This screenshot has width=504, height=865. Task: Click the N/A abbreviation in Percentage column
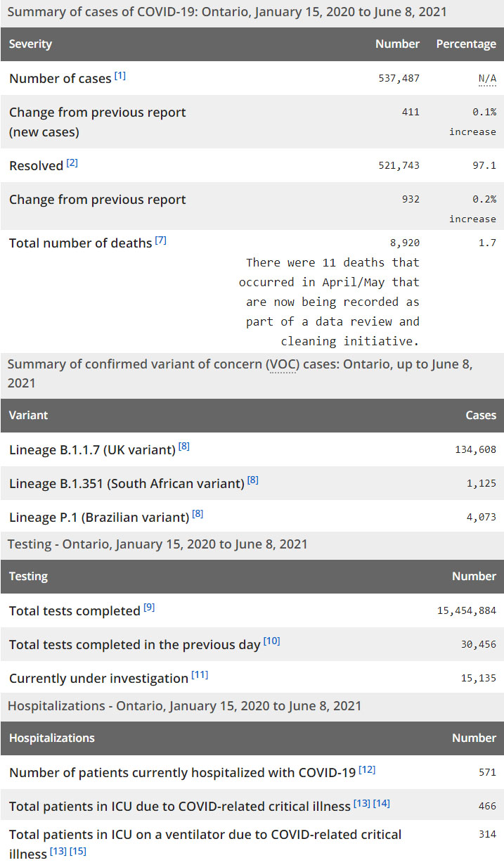tap(487, 78)
